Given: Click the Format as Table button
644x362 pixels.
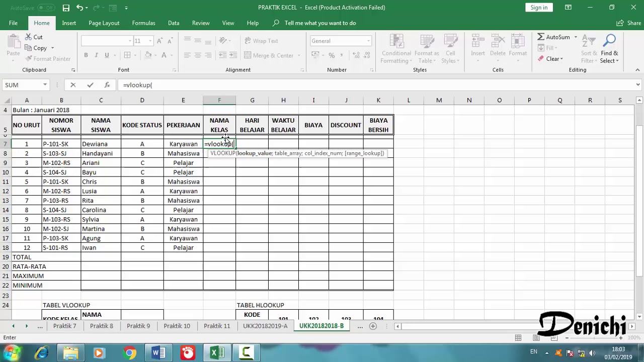Looking at the screenshot, I should click(427, 49).
